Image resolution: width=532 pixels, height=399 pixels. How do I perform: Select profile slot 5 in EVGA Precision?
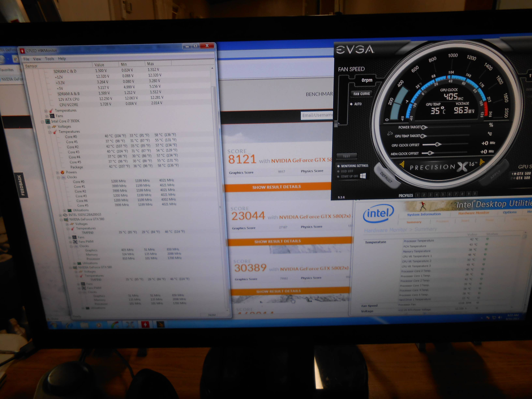click(443, 194)
